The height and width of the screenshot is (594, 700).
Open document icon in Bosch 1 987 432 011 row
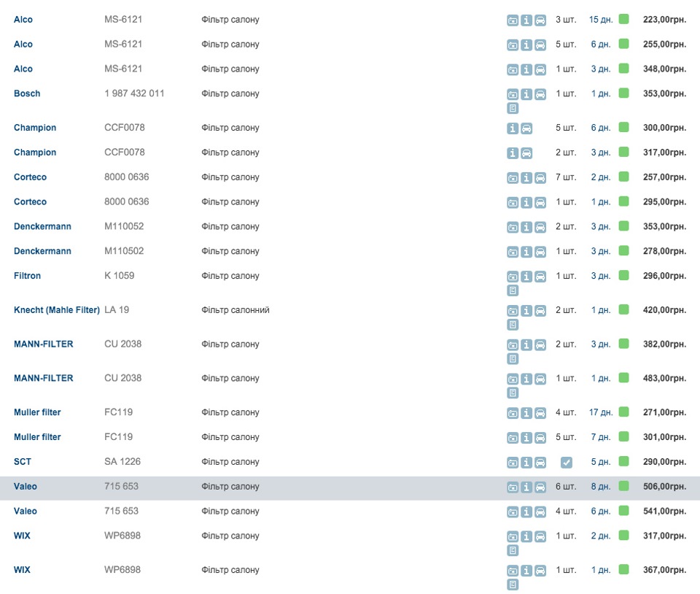(513, 108)
